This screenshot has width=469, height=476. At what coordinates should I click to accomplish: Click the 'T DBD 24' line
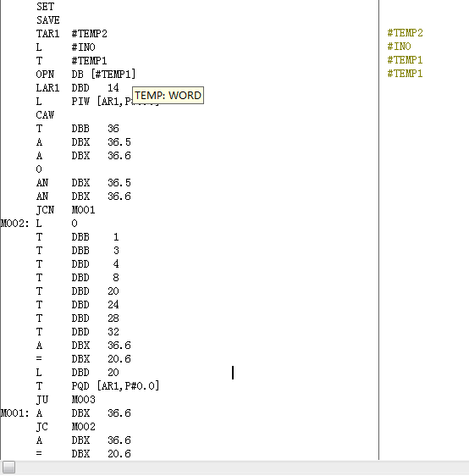point(77,305)
